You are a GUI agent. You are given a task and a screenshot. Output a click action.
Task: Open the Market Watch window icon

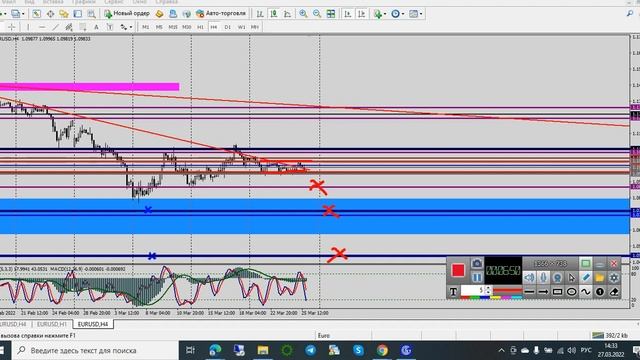[x=37, y=14]
